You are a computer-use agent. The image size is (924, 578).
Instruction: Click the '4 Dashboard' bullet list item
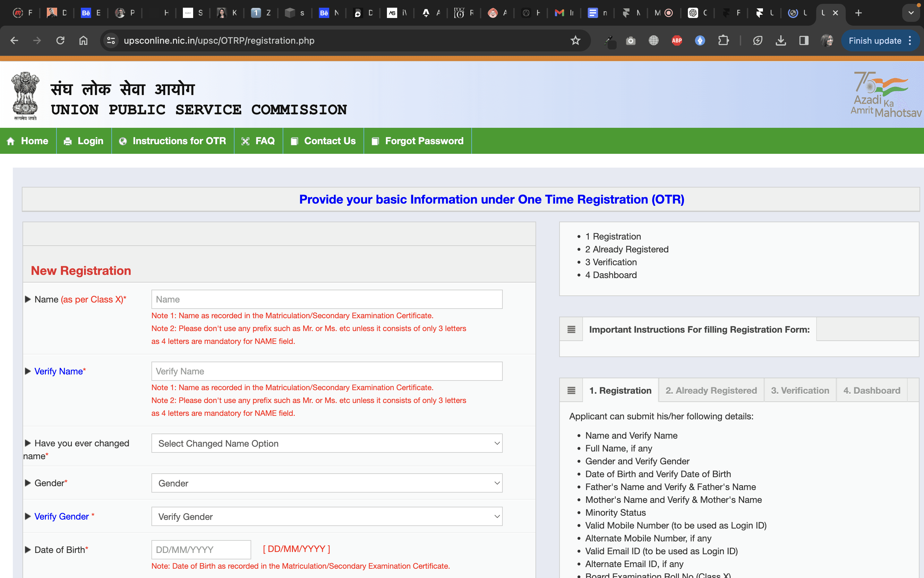coord(611,275)
